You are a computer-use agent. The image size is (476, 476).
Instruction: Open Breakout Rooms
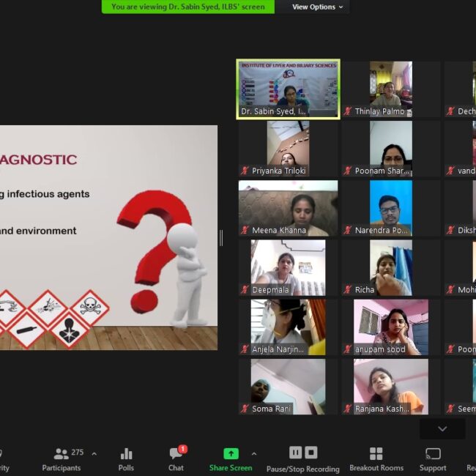click(376, 458)
